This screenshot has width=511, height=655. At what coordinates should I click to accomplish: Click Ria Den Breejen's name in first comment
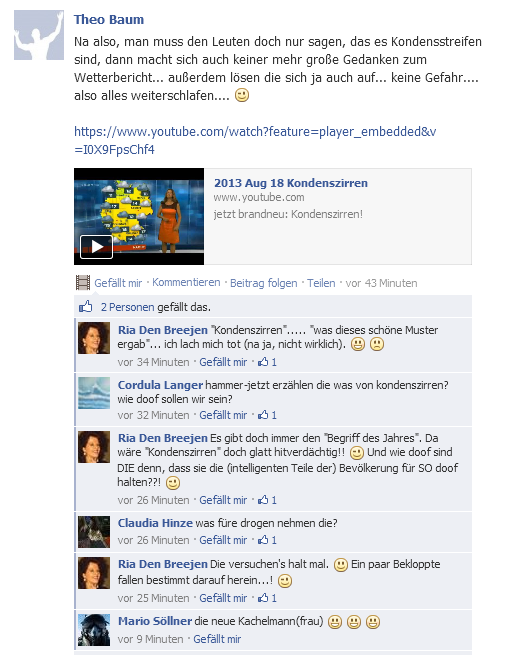pos(163,330)
